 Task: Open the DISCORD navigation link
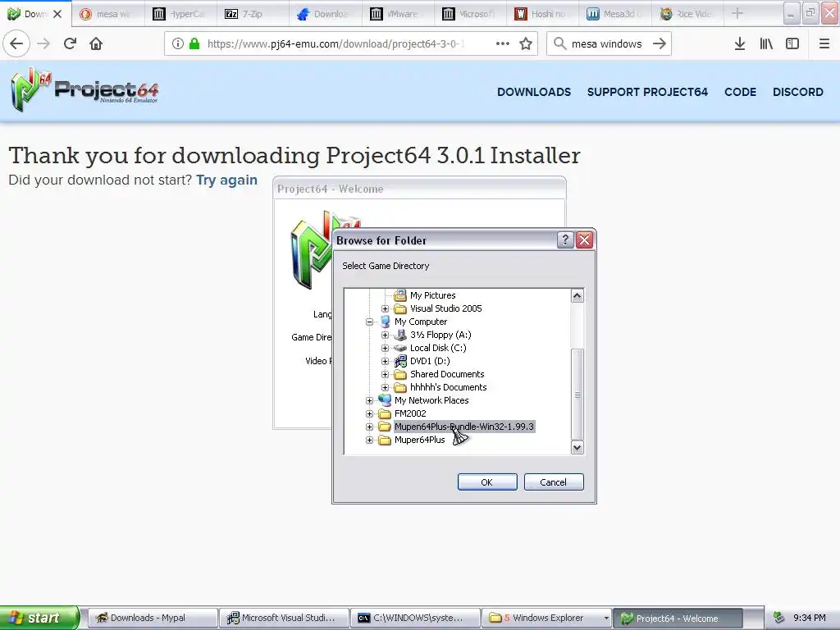(x=797, y=92)
